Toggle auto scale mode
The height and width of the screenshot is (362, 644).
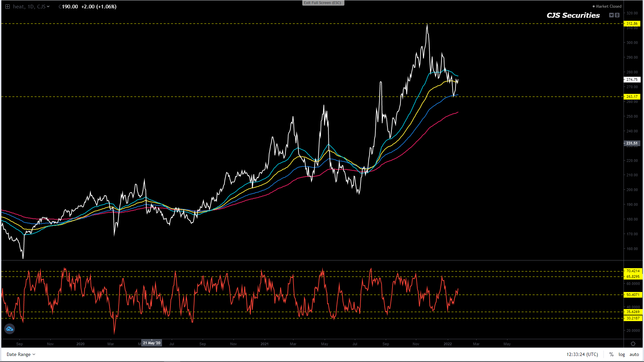tap(634, 354)
